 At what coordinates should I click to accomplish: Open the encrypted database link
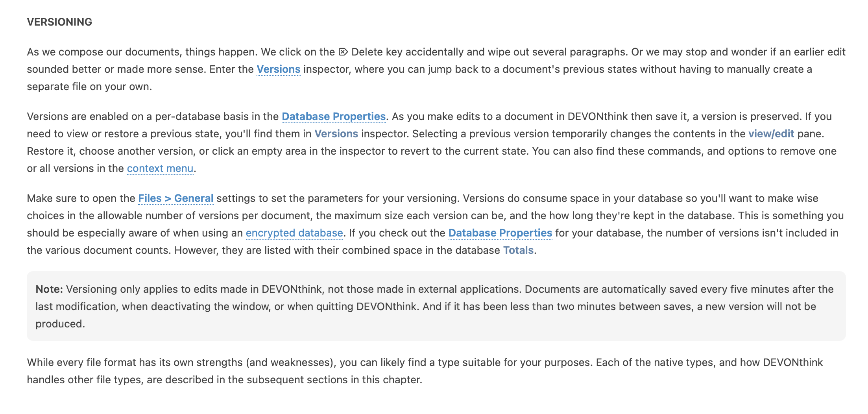(x=294, y=233)
